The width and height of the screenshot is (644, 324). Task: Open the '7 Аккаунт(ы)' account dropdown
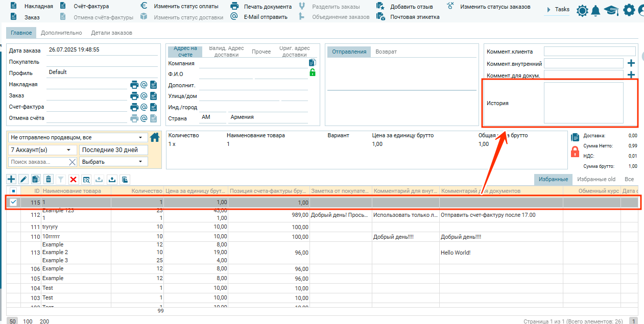[68, 150]
